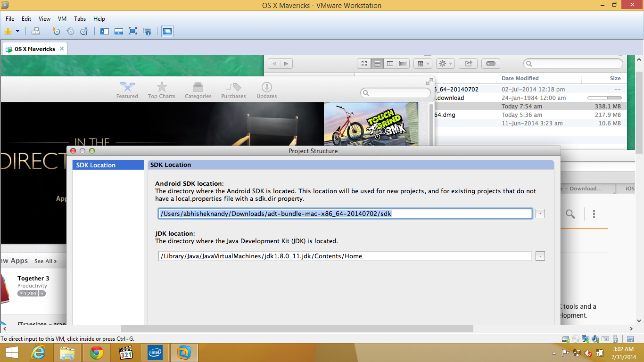Revert the VM to its previous snapshot
Viewport: 644px width, 362px height.
tap(70, 31)
